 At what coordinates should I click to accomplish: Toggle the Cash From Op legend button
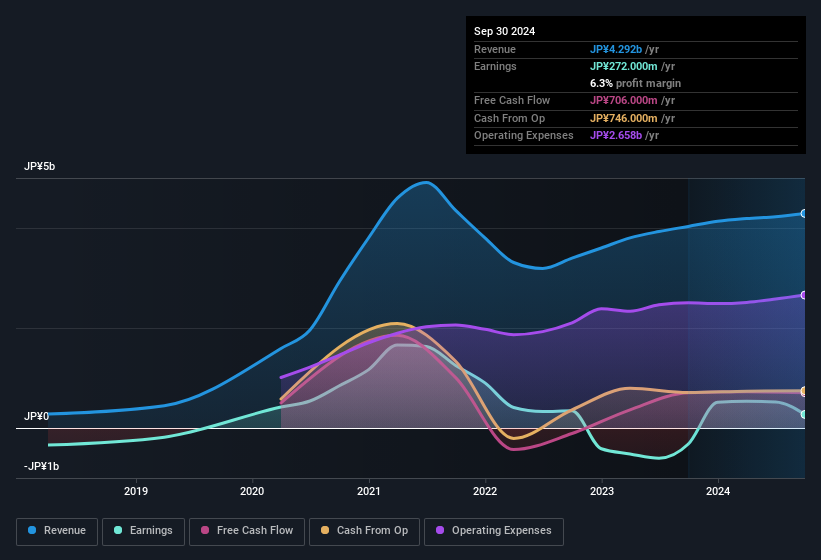pos(364,531)
